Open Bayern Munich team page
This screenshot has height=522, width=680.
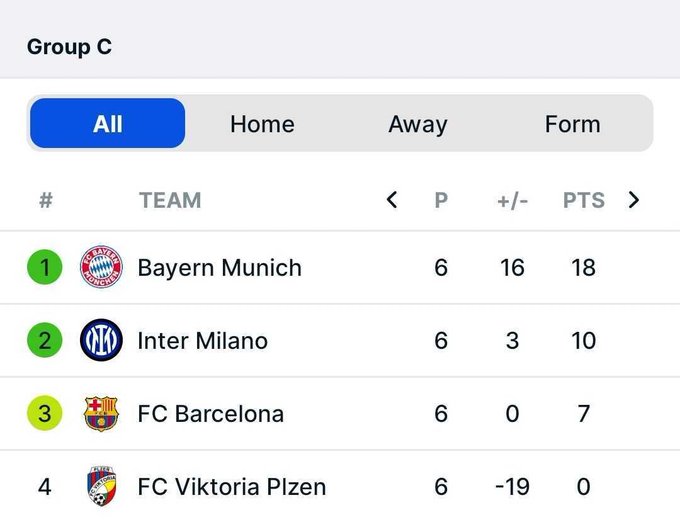tap(219, 268)
